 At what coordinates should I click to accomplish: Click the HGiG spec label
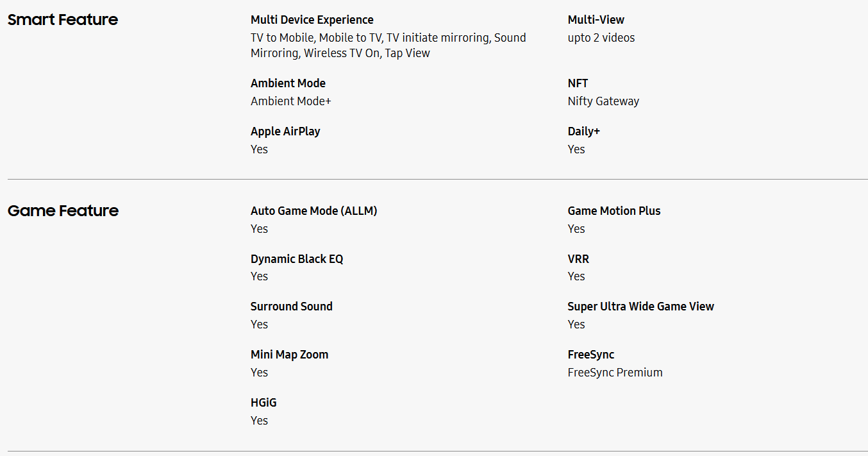(263, 403)
